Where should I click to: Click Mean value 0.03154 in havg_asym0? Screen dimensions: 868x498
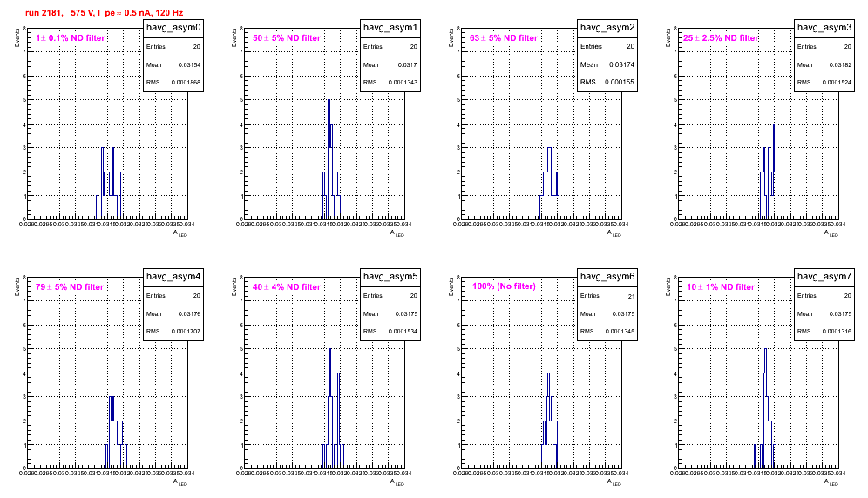[189, 64]
